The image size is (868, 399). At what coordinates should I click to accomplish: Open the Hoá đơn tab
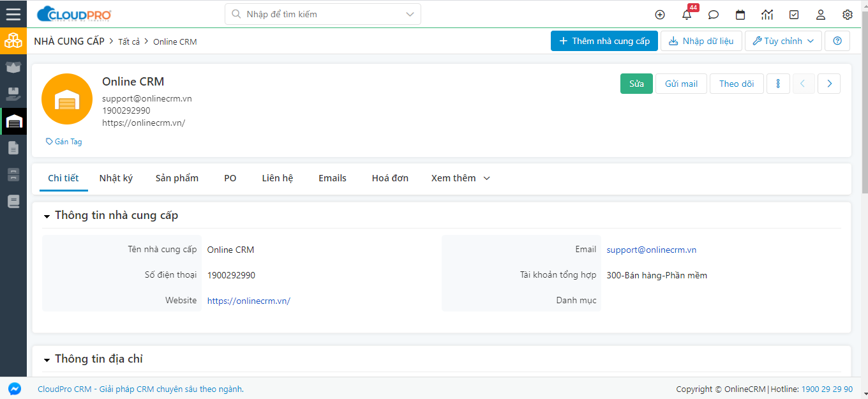click(x=390, y=178)
